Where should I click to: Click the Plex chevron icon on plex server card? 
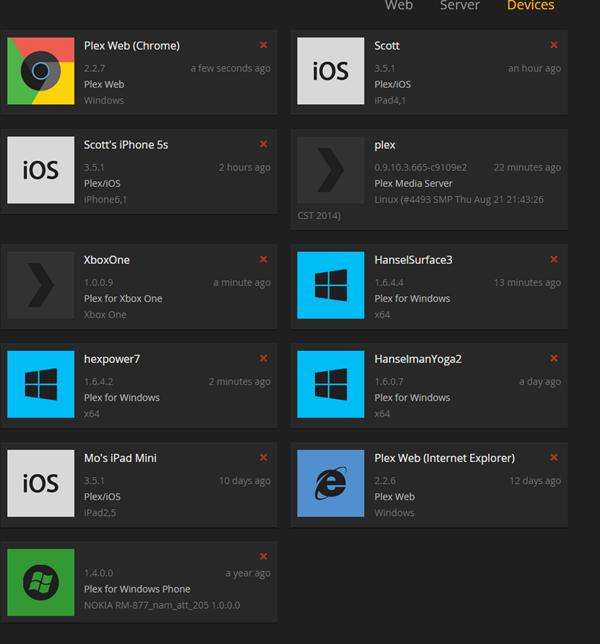331,170
